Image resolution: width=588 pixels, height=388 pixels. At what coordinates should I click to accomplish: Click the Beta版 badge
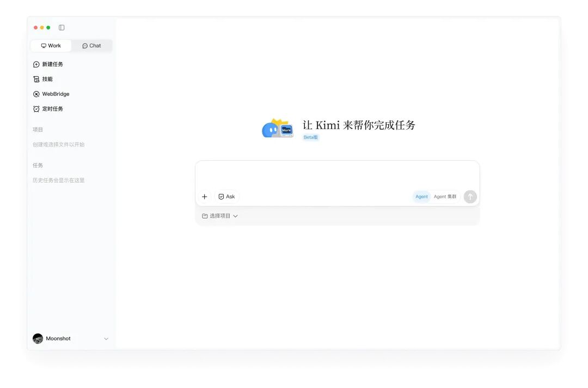(310, 137)
